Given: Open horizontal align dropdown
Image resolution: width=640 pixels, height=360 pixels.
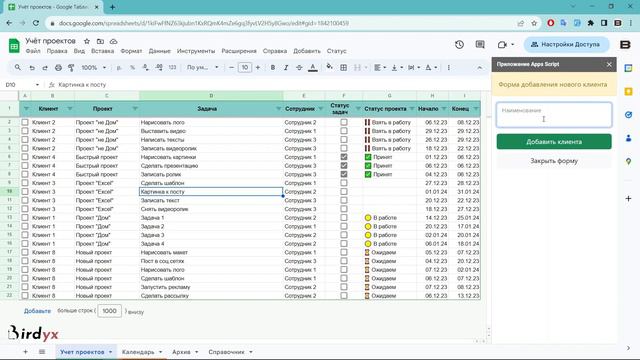Looking at the screenshot, I should point(380,67).
